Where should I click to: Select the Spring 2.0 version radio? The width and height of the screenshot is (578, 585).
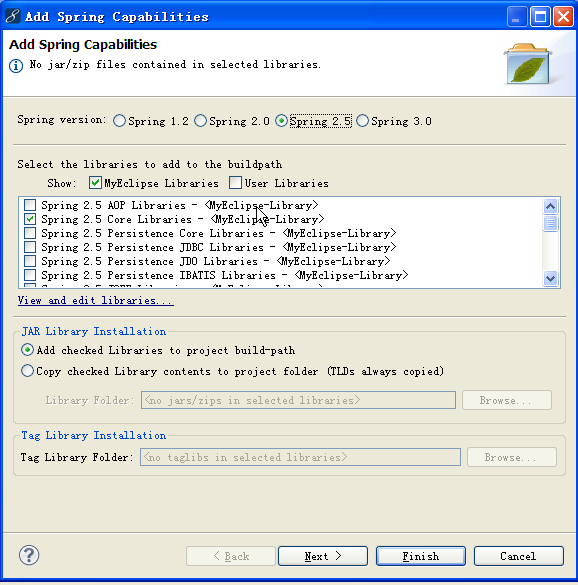tap(200, 121)
